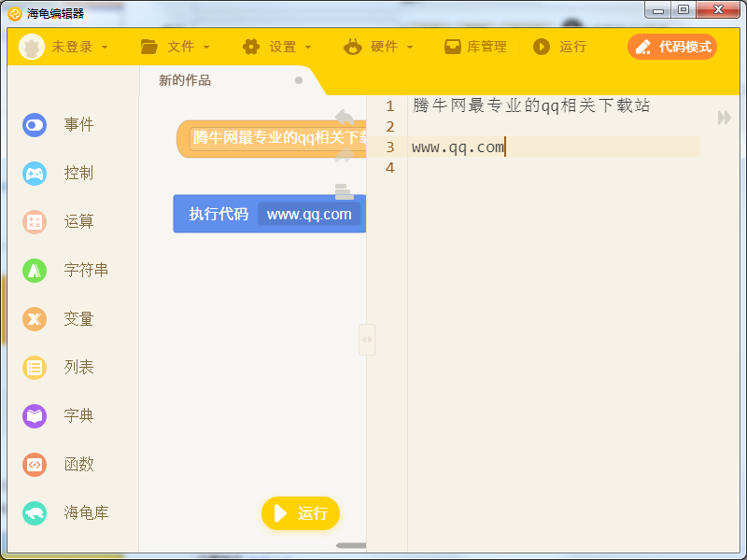The image size is (747, 560).
Task: Select the 新的作品 tab
Action: click(x=185, y=80)
